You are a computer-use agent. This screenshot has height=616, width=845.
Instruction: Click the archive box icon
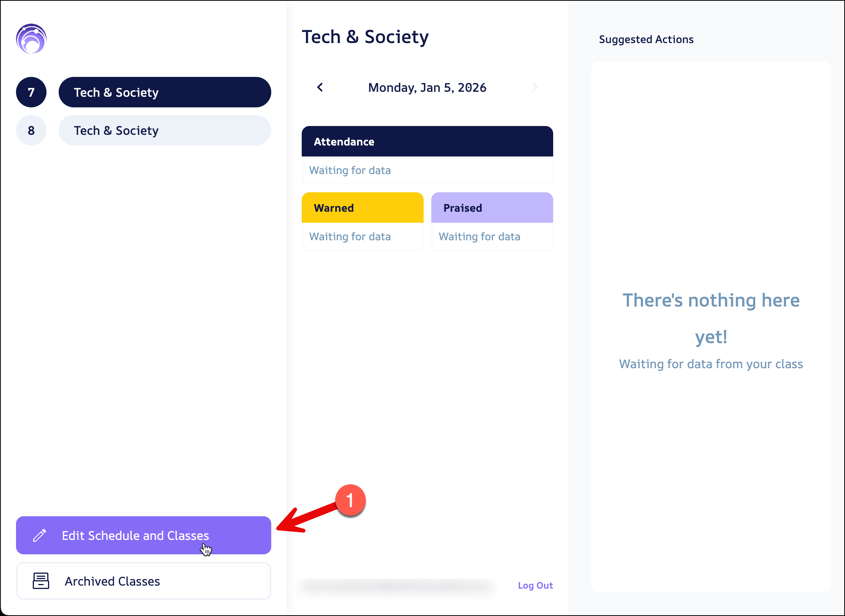pyautogui.click(x=41, y=581)
